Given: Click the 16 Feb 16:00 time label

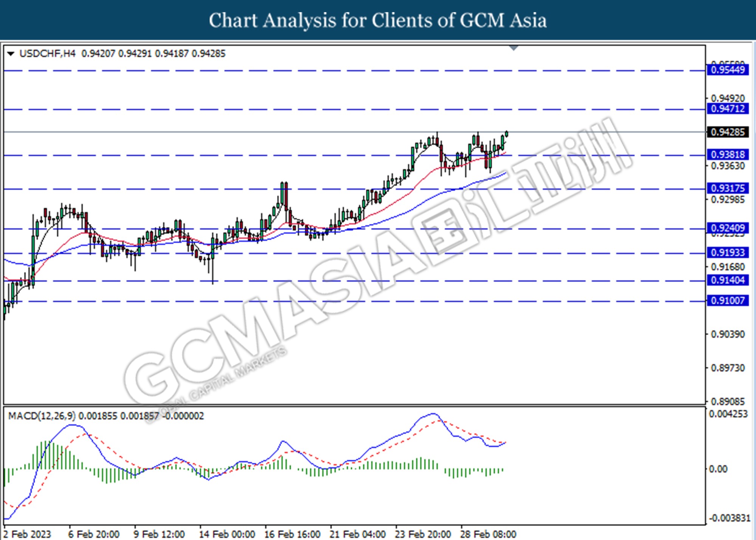Looking at the screenshot, I should tap(292, 534).
